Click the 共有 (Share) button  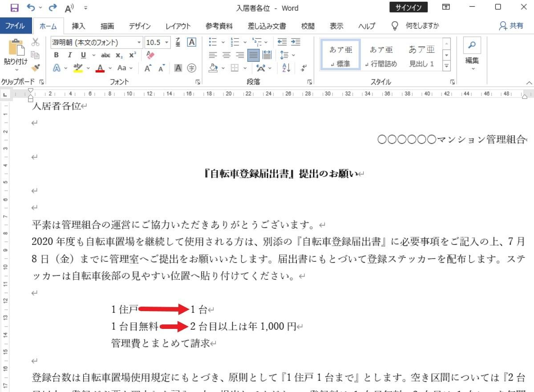(x=512, y=26)
